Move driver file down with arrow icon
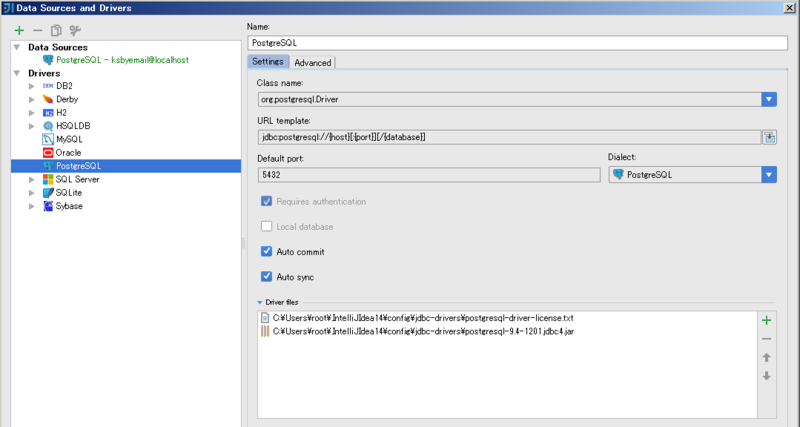Viewport: 800px width, 427px height. click(x=766, y=376)
